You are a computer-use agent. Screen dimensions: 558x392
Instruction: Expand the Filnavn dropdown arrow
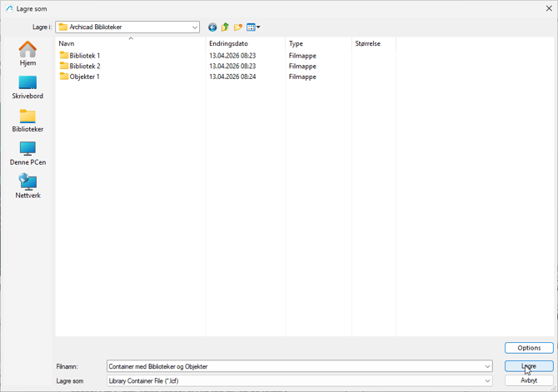[x=487, y=366]
